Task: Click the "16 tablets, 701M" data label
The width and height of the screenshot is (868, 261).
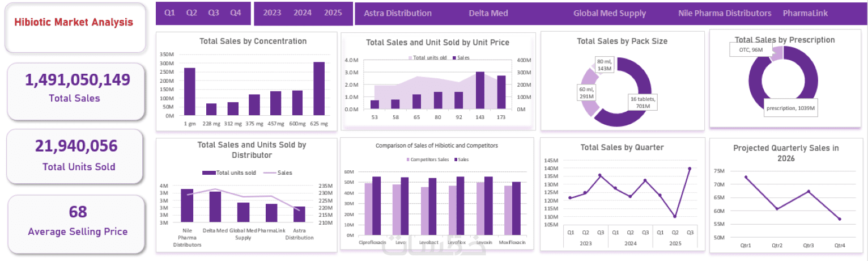Action: point(643,102)
